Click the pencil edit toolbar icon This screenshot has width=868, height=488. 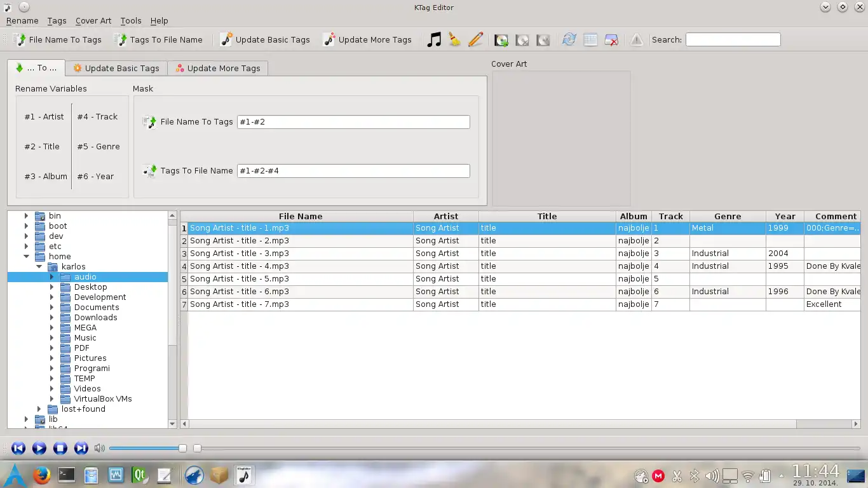(x=475, y=39)
